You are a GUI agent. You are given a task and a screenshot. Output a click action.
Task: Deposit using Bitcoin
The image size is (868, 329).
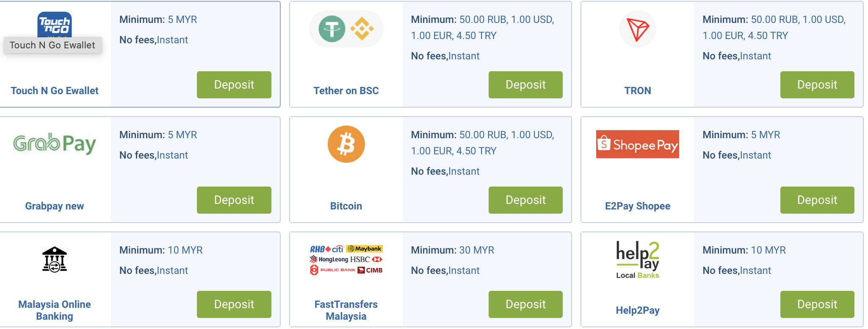point(525,200)
